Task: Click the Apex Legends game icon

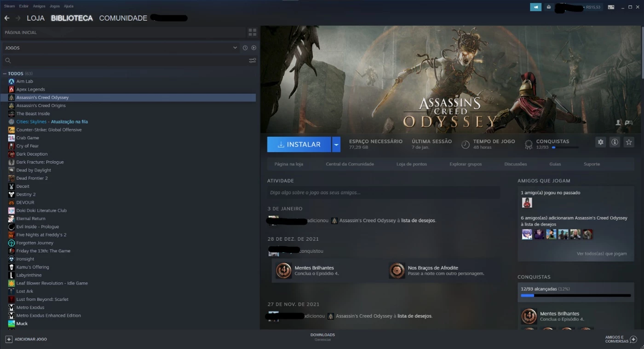Action: coord(11,89)
